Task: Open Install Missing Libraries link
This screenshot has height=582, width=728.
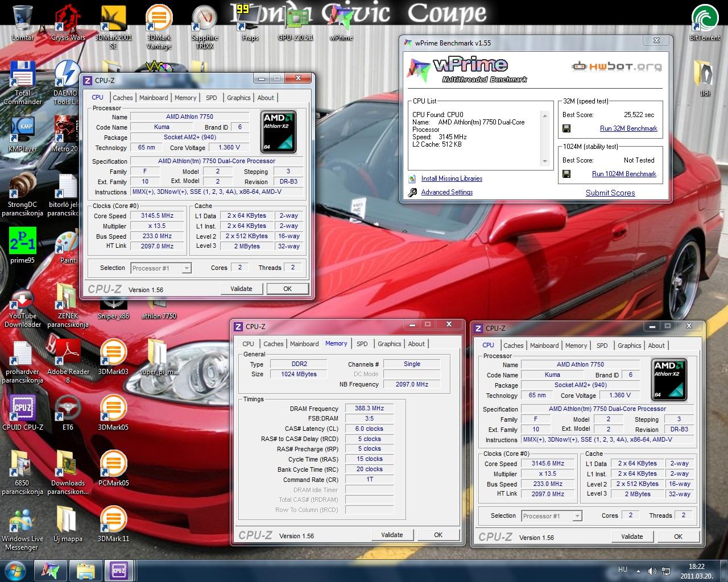Action: point(452,178)
